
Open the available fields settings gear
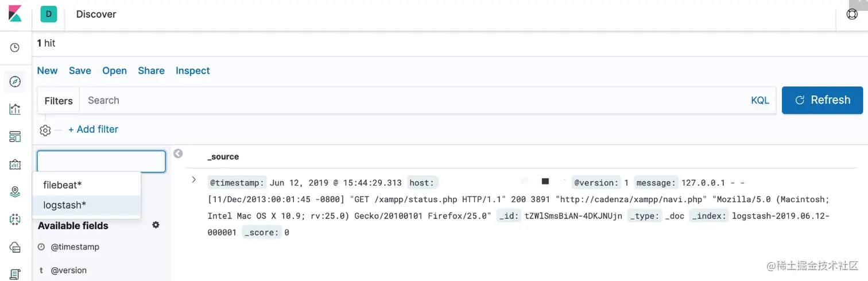[x=156, y=225]
